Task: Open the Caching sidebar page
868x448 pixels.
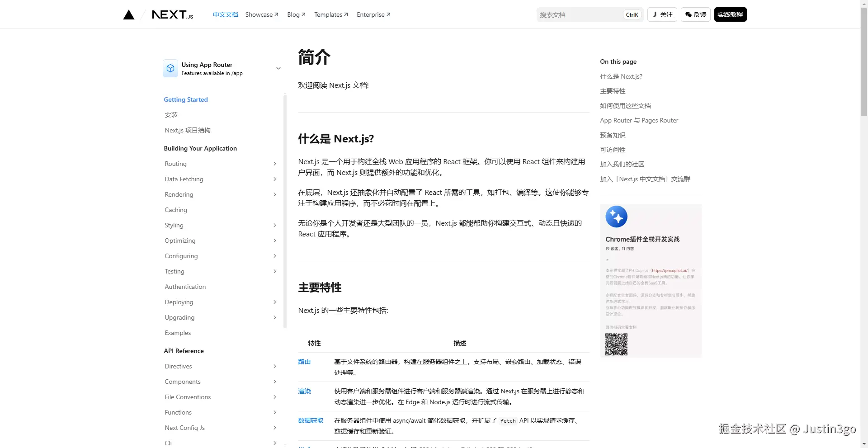Action: (x=176, y=210)
